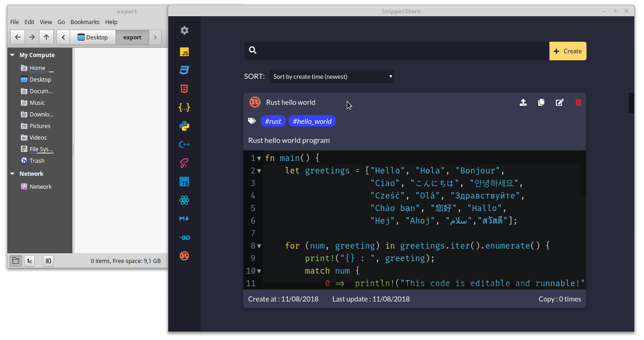This screenshot has height=340, width=644.
Task: Filter snippets by the React atom icon
Action: [x=185, y=200]
